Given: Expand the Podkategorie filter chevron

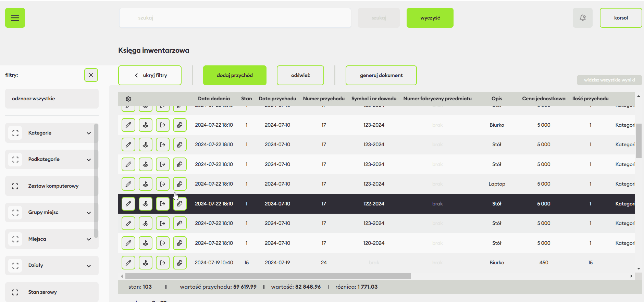Looking at the screenshot, I should [x=89, y=160].
